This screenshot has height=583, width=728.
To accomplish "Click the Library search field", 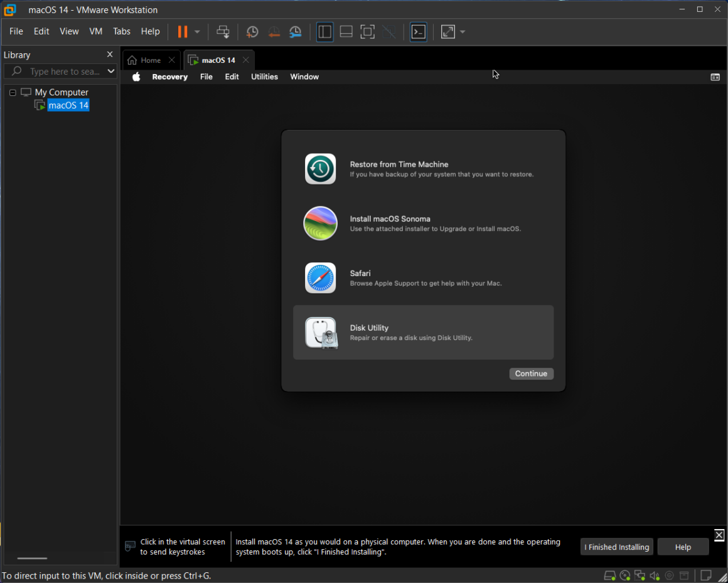I will pyautogui.click(x=60, y=72).
